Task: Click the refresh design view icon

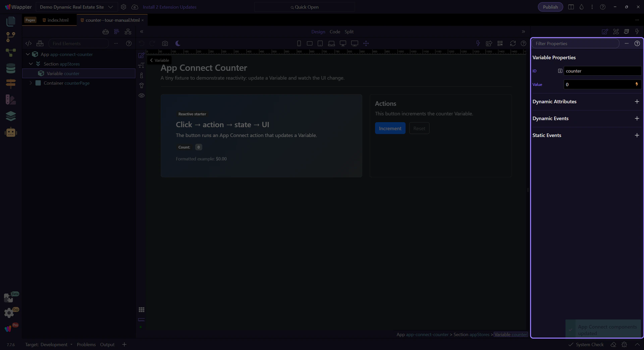Action: tap(513, 44)
